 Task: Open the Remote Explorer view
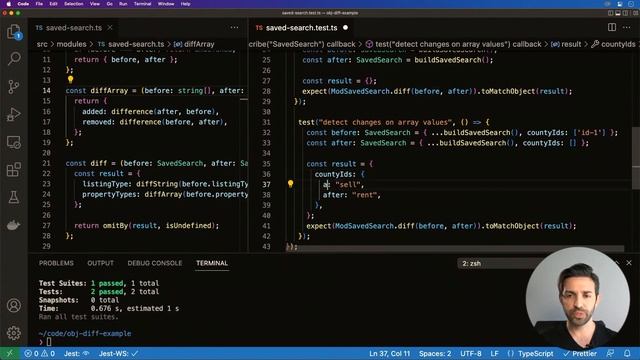pyautogui.click(x=13, y=142)
